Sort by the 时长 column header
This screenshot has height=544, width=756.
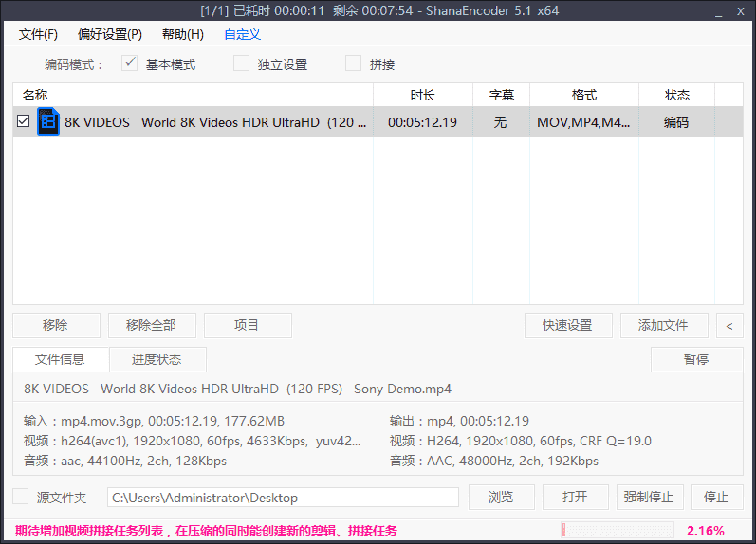(423, 95)
